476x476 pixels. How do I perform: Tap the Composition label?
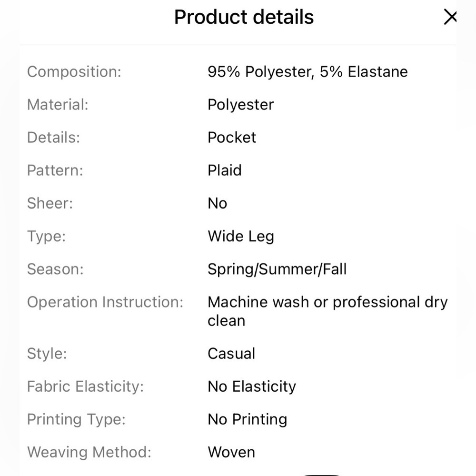74,72
